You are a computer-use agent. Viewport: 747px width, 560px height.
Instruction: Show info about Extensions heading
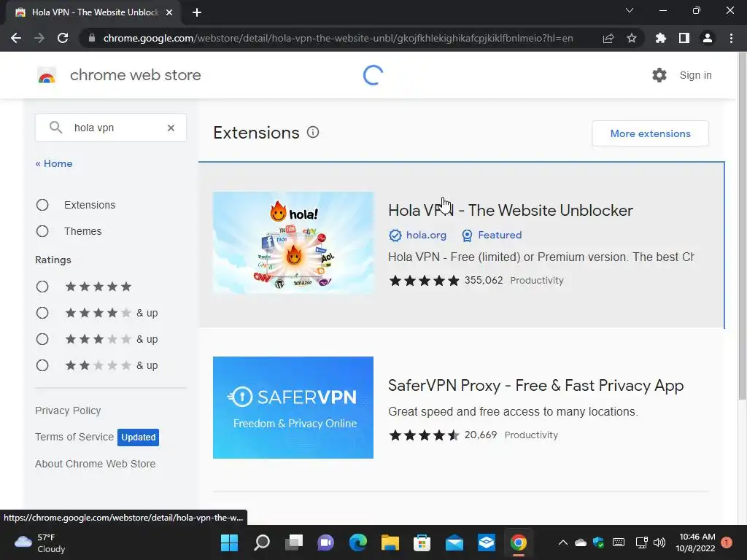click(x=313, y=132)
